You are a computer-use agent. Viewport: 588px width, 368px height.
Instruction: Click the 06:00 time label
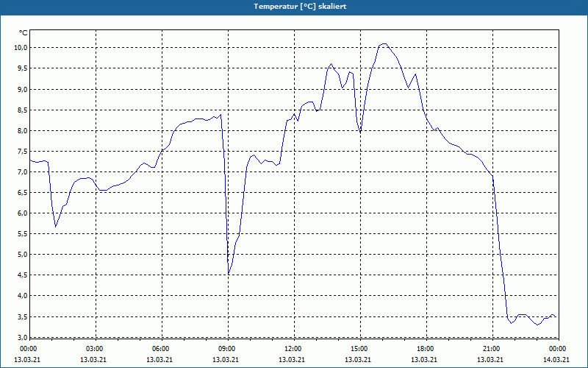pyautogui.click(x=160, y=349)
